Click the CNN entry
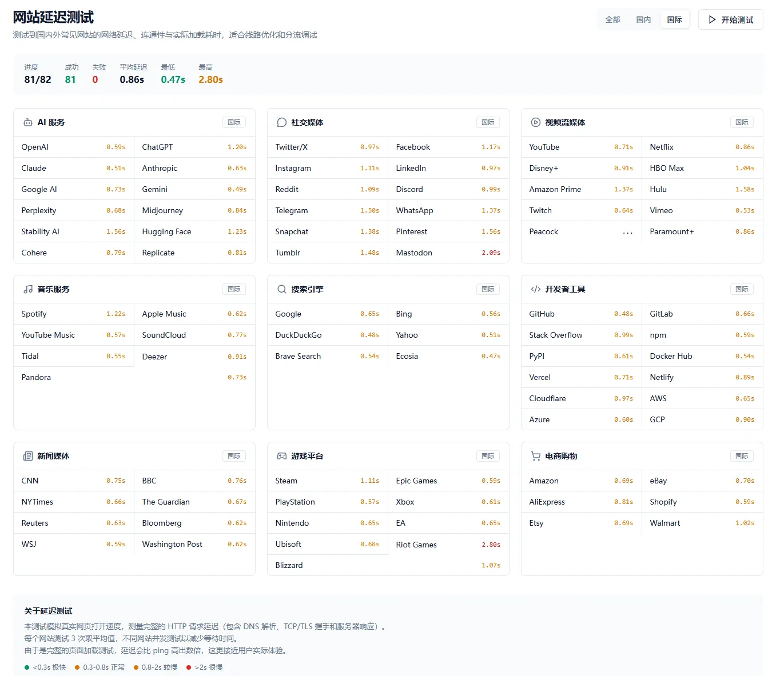Image resolution: width=784 pixels, height=676 pixels. (74, 481)
